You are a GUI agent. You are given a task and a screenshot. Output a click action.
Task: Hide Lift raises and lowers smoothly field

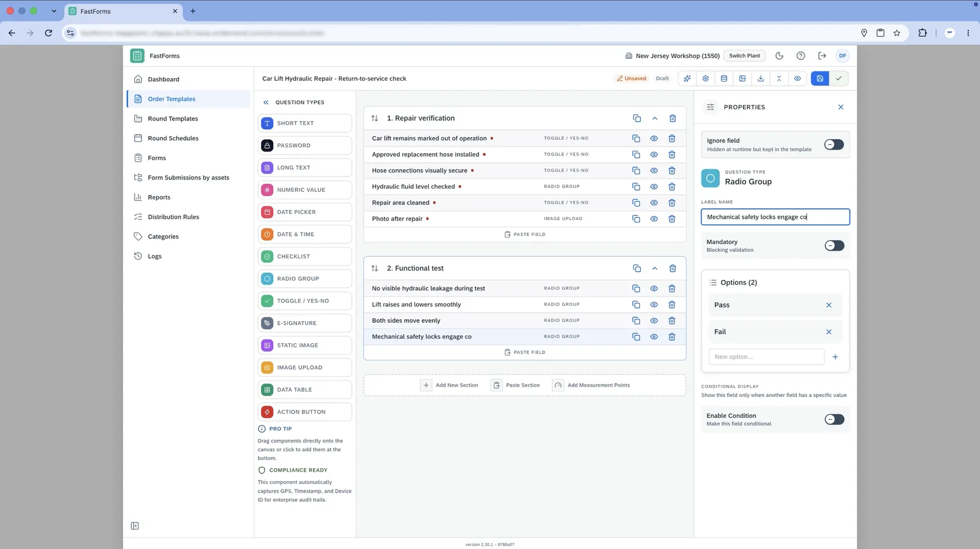654,305
